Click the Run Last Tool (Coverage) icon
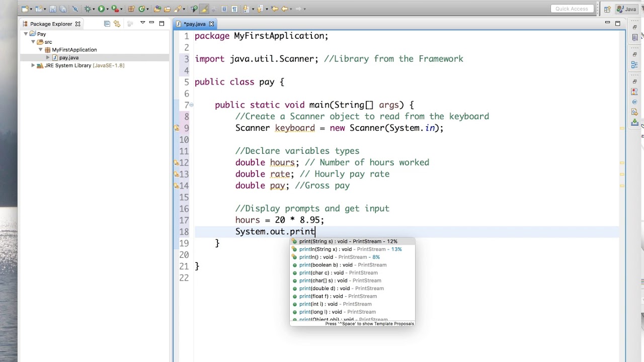The image size is (644, 362). click(x=115, y=9)
